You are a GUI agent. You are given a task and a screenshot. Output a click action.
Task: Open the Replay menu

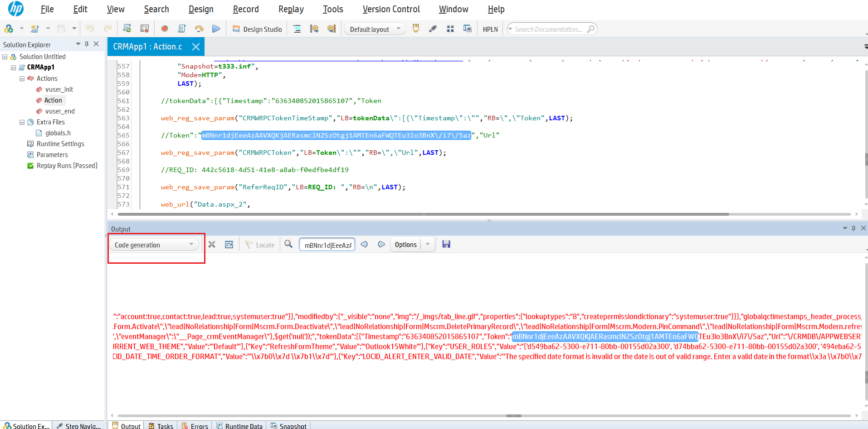click(291, 9)
